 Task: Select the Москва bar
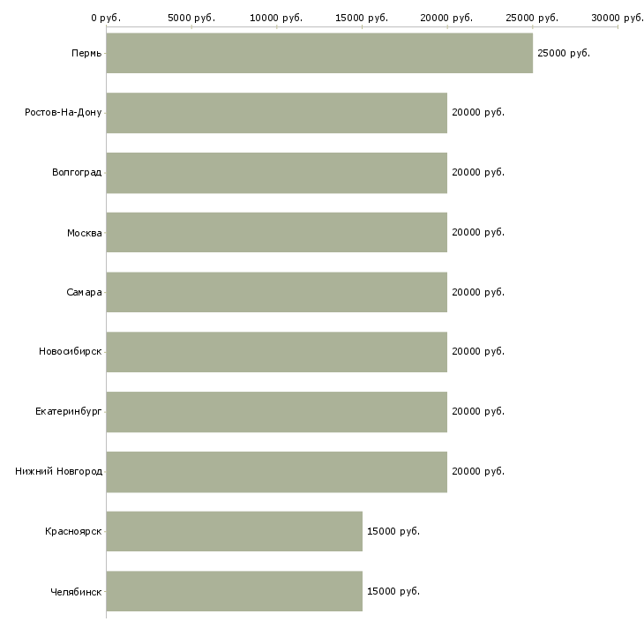[x=276, y=232]
